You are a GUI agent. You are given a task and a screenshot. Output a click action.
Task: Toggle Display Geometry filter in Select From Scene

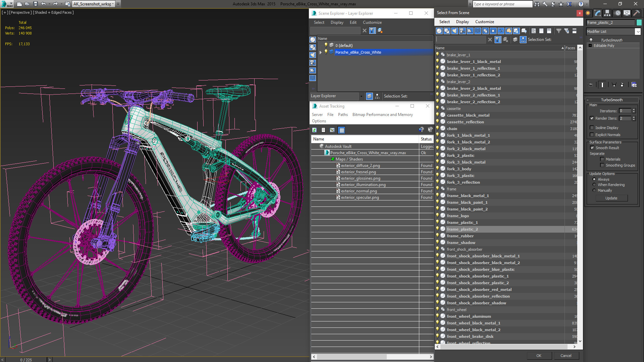[x=439, y=31]
